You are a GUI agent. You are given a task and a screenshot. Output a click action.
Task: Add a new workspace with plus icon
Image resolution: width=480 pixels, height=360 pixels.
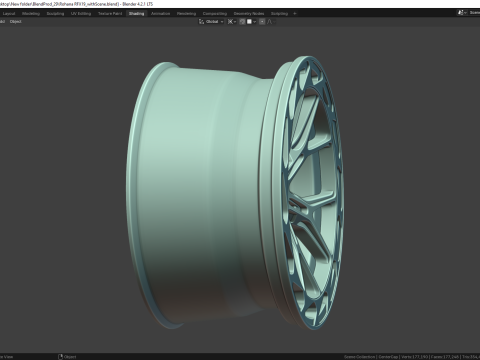pyautogui.click(x=295, y=14)
